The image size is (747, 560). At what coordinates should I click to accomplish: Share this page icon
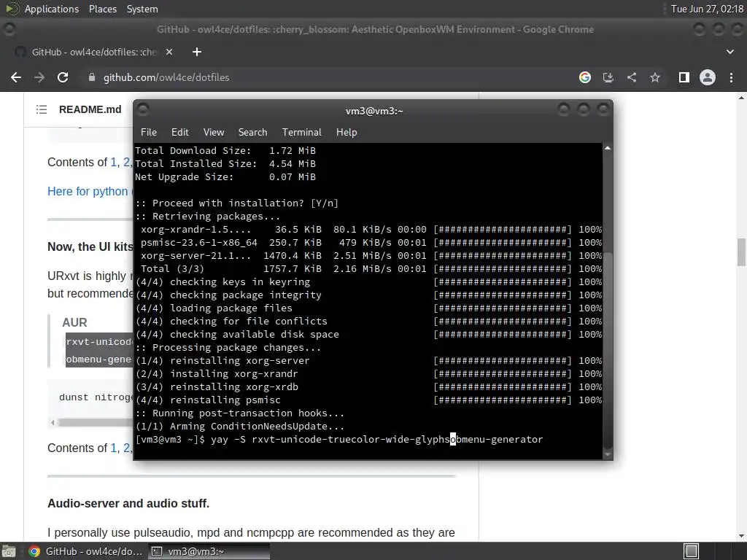(632, 77)
